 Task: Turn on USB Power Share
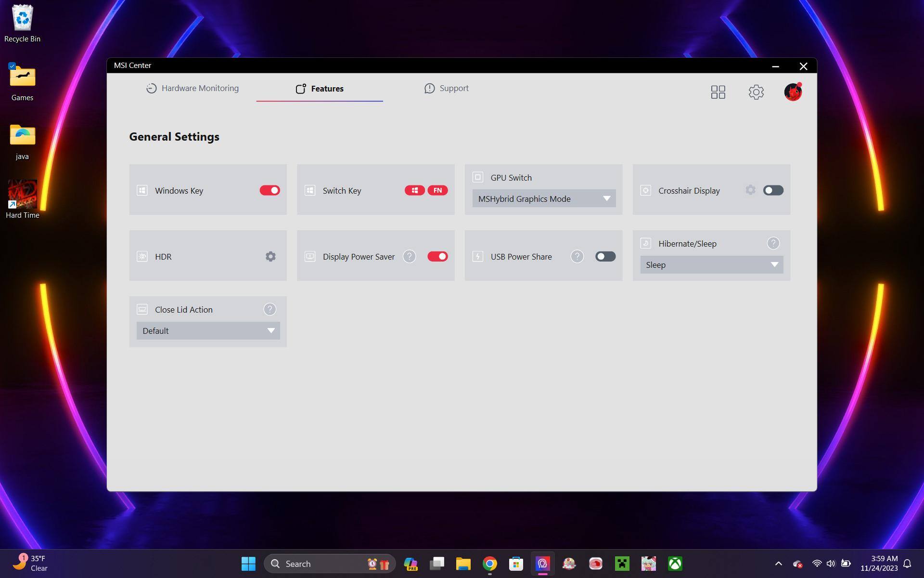pos(605,257)
